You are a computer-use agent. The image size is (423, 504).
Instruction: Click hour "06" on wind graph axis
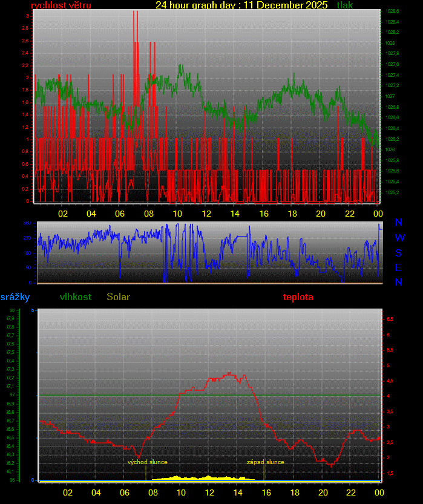click(x=120, y=214)
